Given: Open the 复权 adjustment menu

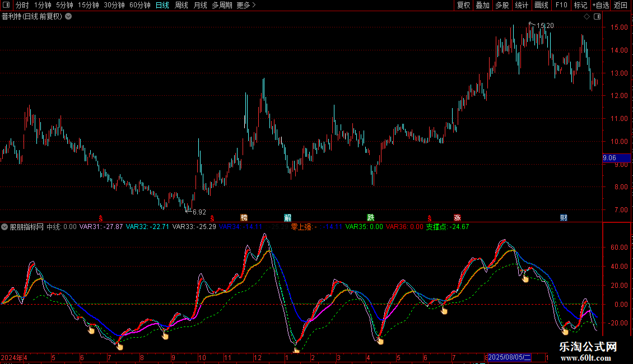Looking at the screenshot, I should click(463, 5).
